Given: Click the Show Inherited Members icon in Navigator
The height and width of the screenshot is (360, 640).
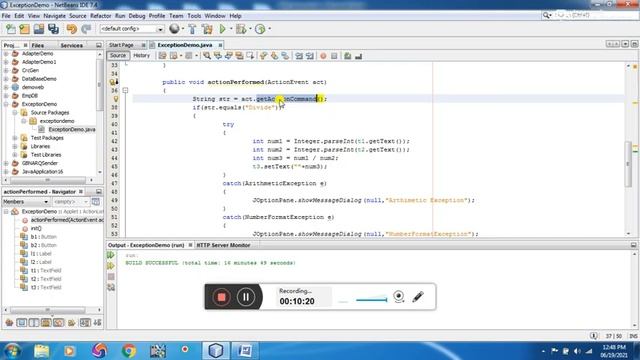Looking at the screenshot, I should click(x=9, y=323).
